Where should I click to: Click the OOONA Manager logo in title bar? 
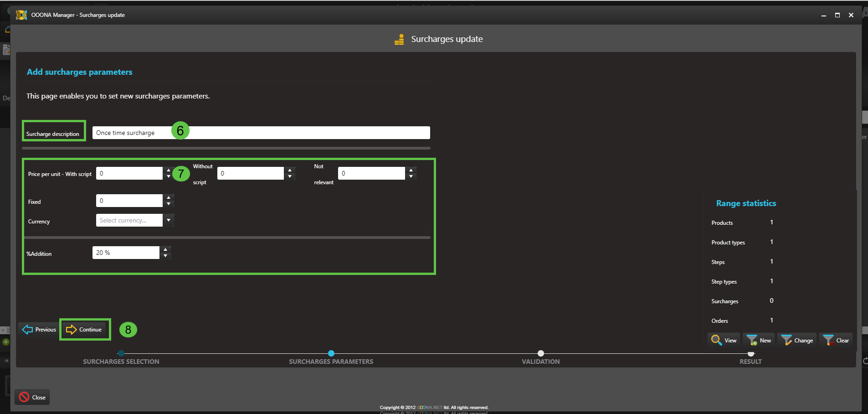tap(21, 15)
